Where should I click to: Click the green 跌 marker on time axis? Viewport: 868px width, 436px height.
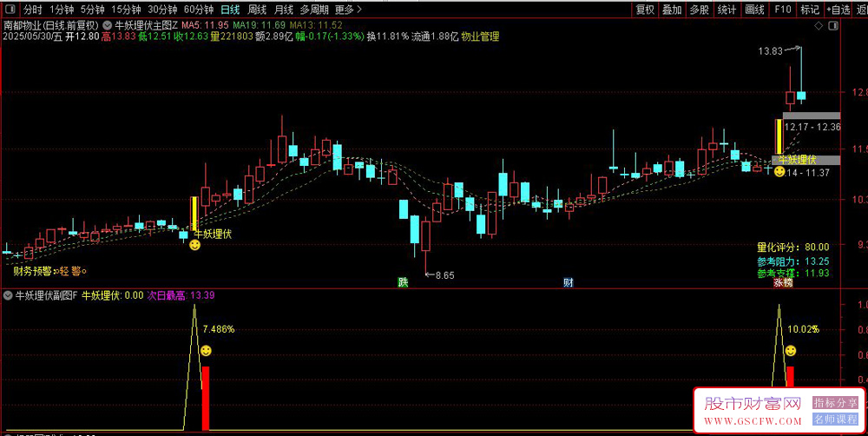coord(403,282)
